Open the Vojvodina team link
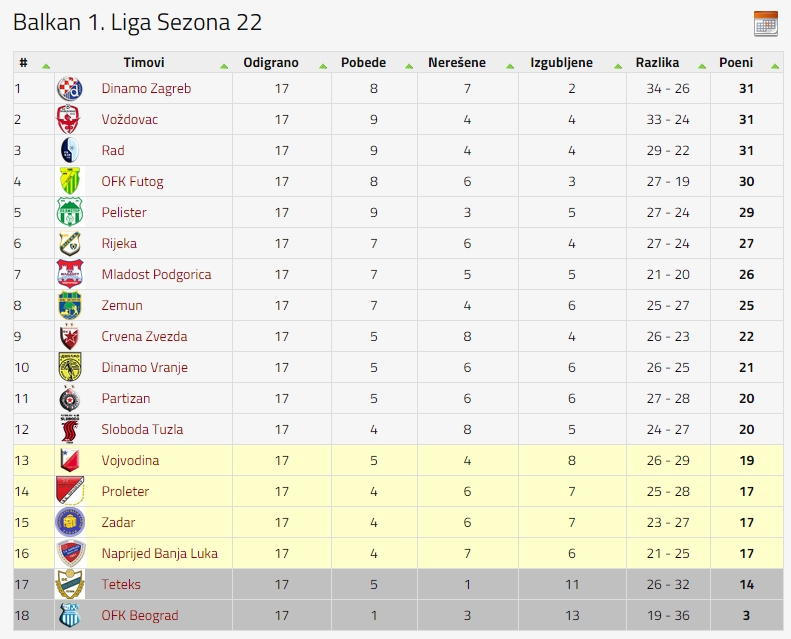This screenshot has width=791, height=639. click(130, 460)
